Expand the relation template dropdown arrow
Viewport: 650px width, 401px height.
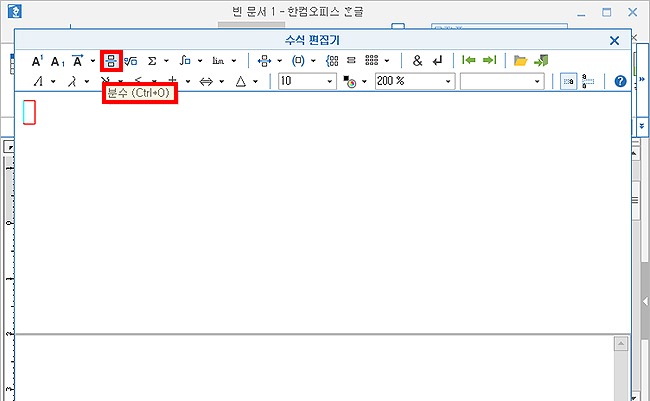(x=279, y=61)
